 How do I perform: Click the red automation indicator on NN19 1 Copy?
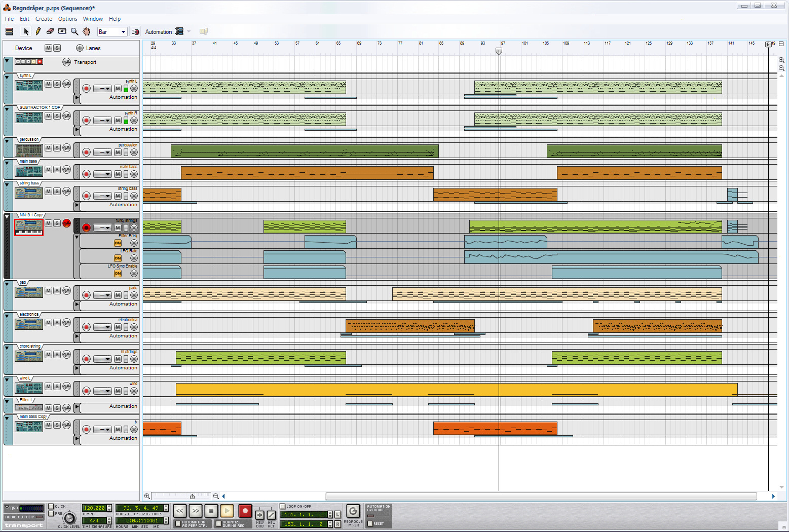tap(66, 223)
